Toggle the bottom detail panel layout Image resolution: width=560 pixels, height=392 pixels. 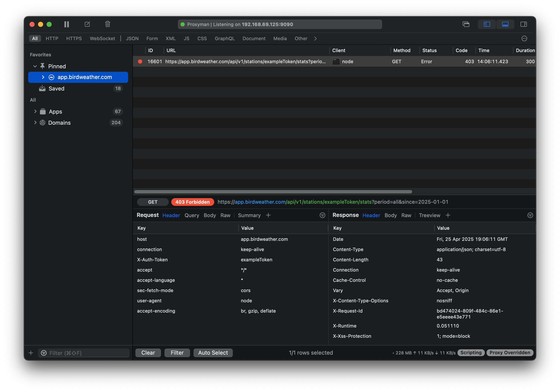point(505,24)
